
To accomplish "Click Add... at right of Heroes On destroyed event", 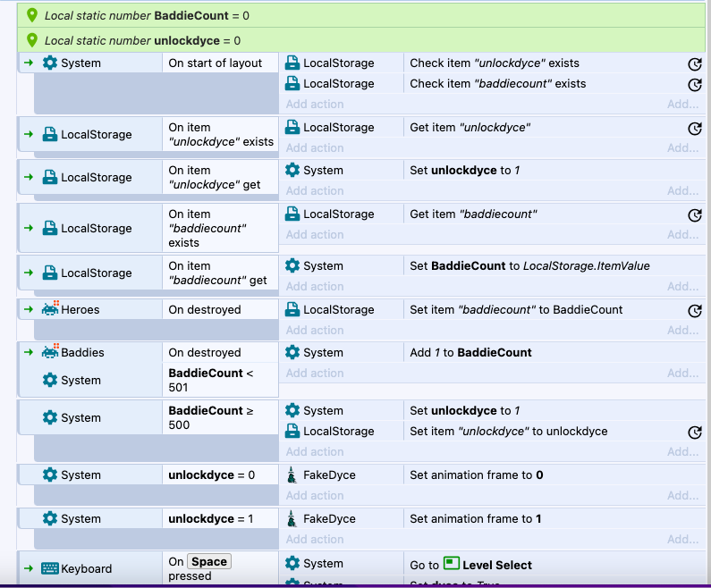I will pos(683,331).
